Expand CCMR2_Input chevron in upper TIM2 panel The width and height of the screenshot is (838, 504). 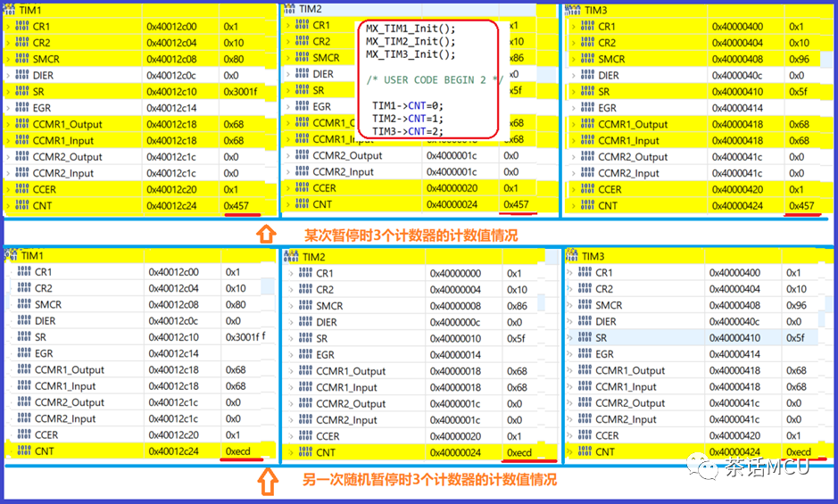[x=288, y=171]
